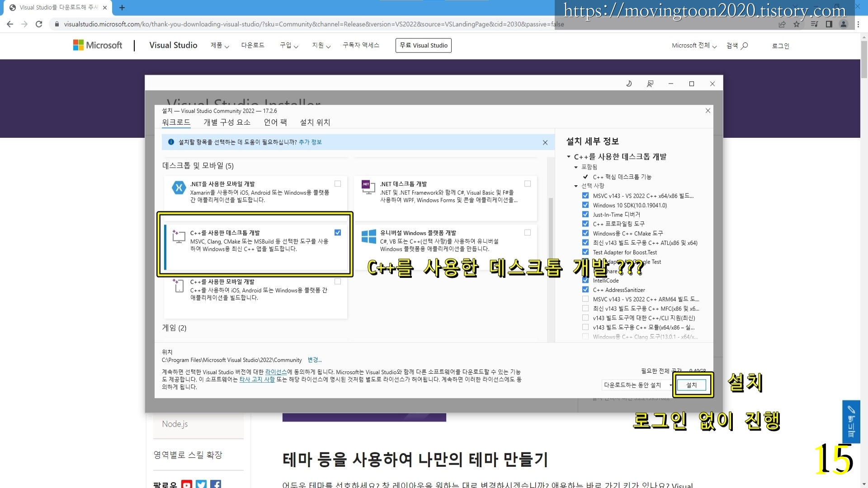Reload the Visual Studio download page
The width and height of the screenshot is (868, 488).
pos(39,24)
